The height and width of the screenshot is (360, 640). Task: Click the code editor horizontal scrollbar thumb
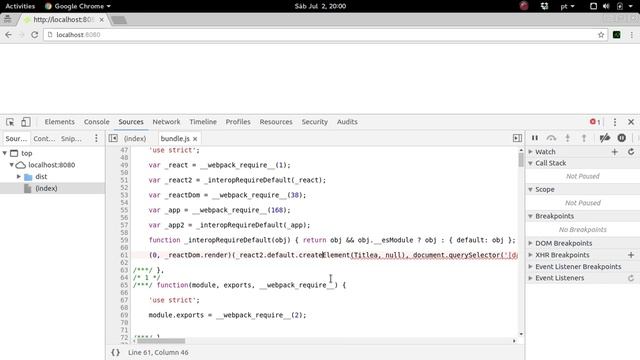coord(161,341)
